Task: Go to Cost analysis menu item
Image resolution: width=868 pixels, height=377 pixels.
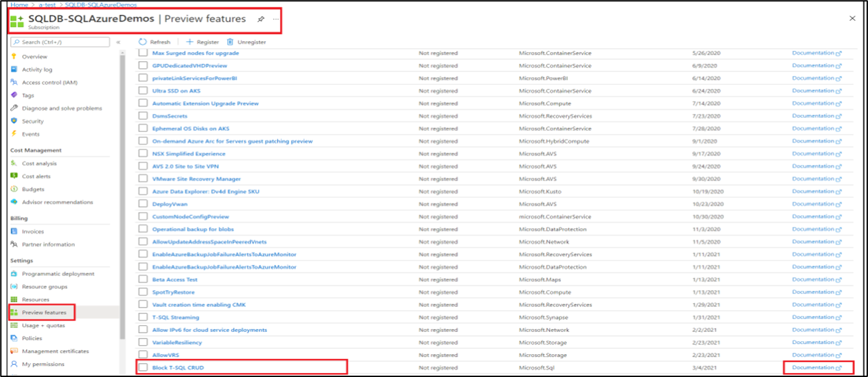Action: pyautogui.click(x=39, y=163)
